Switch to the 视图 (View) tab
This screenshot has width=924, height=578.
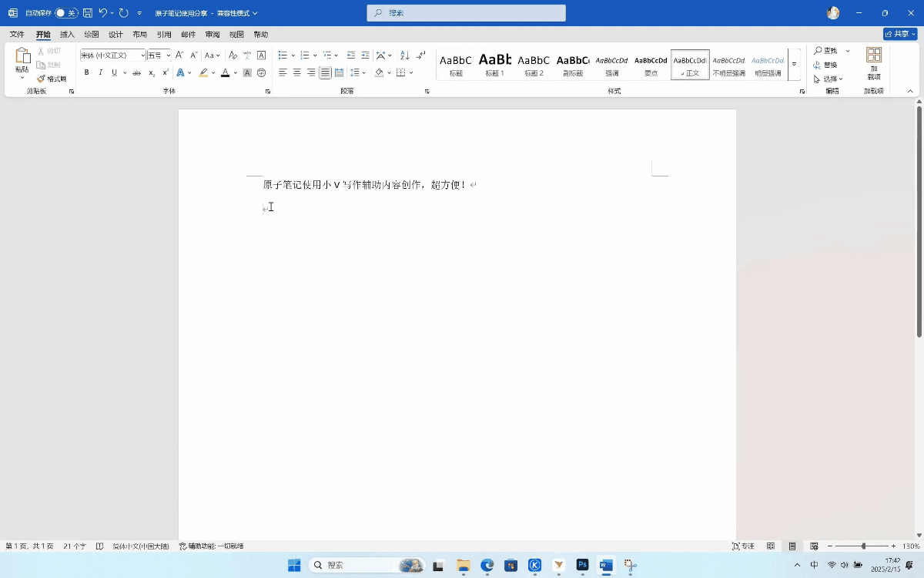tap(236, 35)
